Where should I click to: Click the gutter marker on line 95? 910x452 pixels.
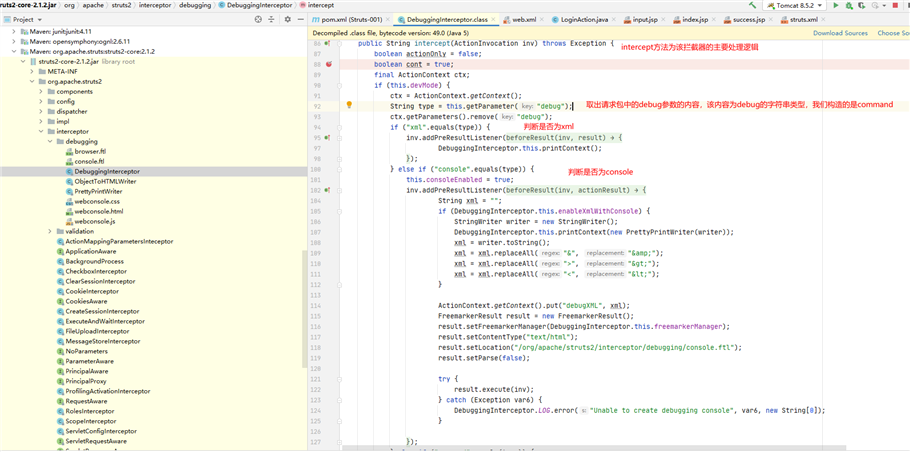[328, 138]
